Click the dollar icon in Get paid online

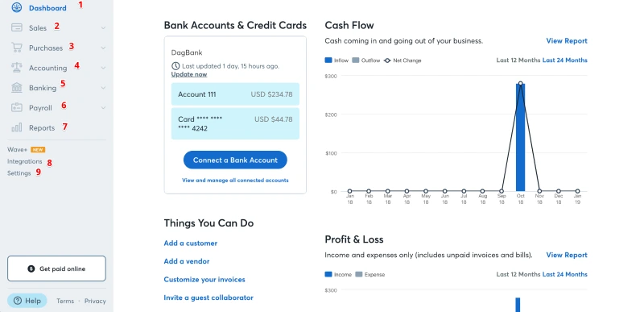31,268
